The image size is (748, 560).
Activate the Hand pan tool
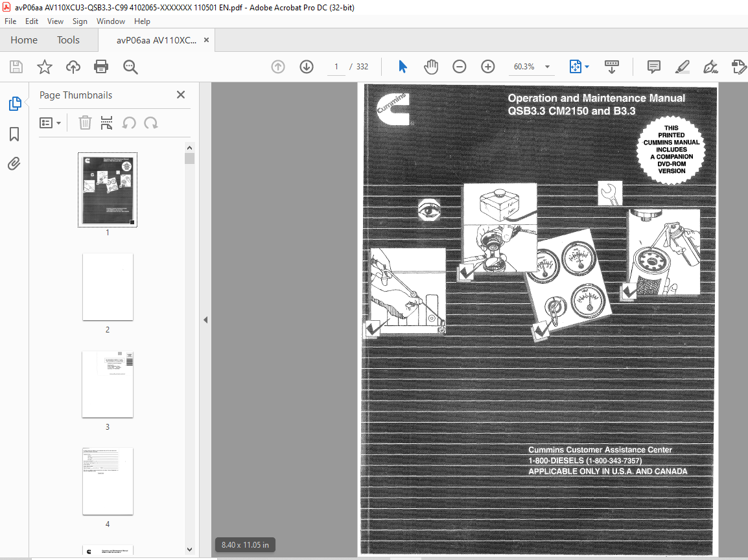431,67
